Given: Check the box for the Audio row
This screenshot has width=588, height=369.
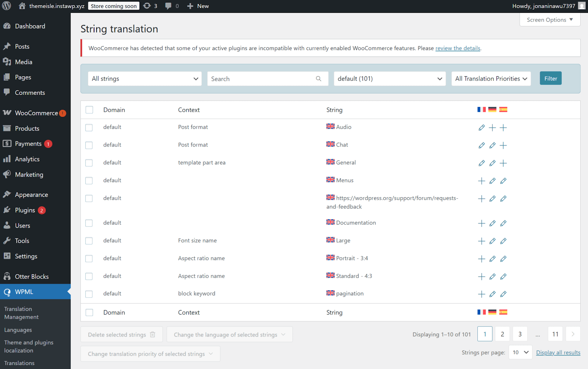Looking at the screenshot, I should [x=89, y=128].
